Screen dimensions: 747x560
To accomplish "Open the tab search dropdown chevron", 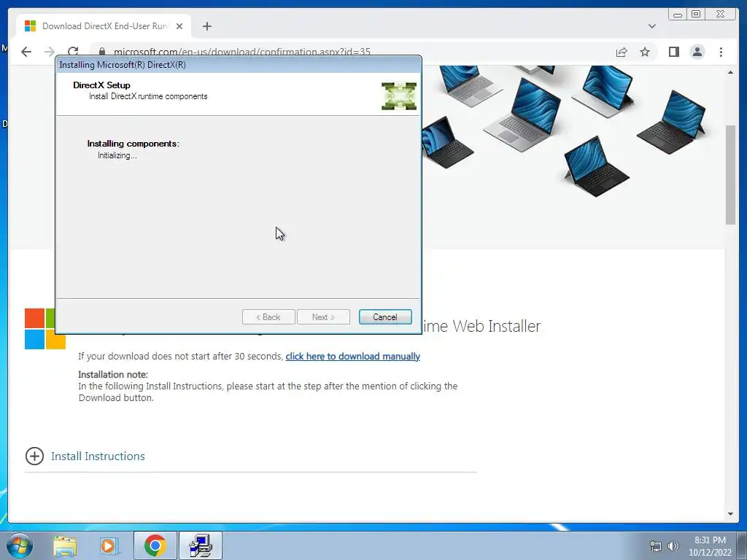I will click(x=651, y=26).
